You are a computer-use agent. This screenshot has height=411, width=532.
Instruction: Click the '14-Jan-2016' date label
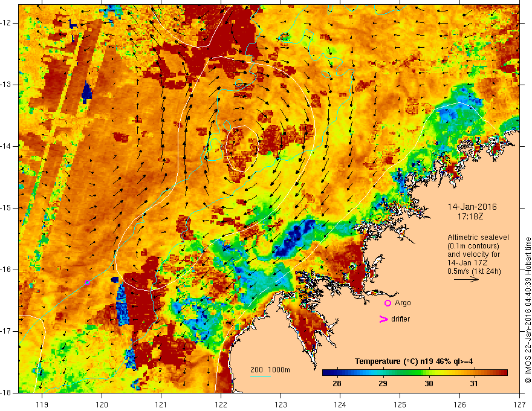pos(472,207)
